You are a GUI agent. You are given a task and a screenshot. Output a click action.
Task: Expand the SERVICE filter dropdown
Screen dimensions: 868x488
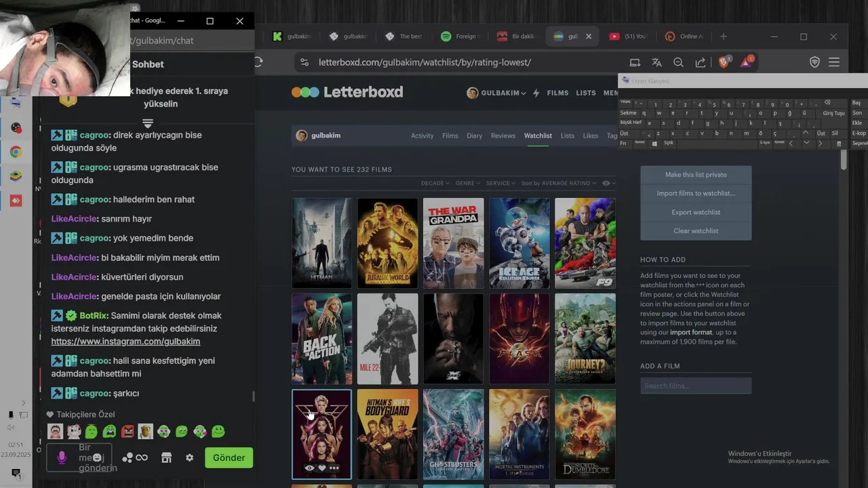point(500,183)
